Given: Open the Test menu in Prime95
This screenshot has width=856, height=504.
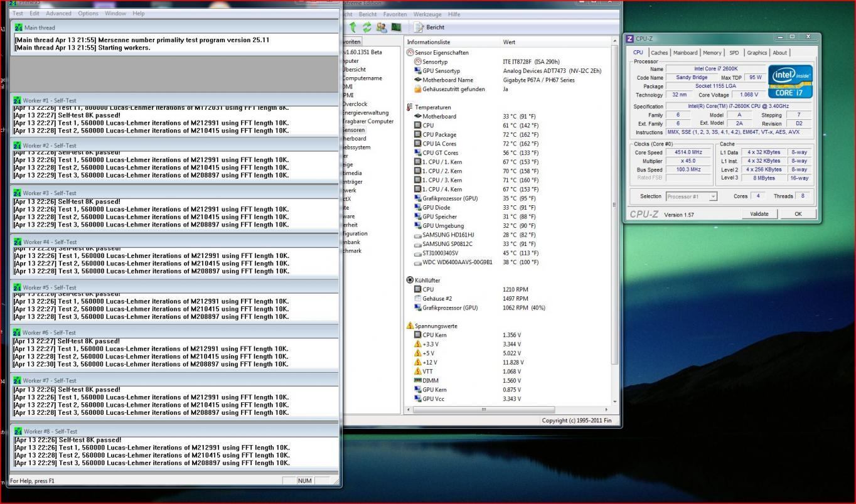Looking at the screenshot, I should [x=18, y=13].
